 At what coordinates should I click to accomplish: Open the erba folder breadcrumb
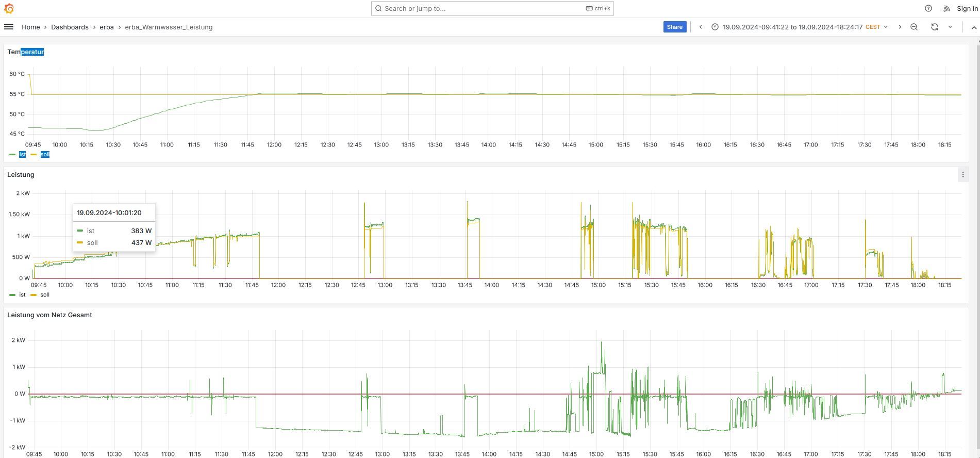pos(107,27)
